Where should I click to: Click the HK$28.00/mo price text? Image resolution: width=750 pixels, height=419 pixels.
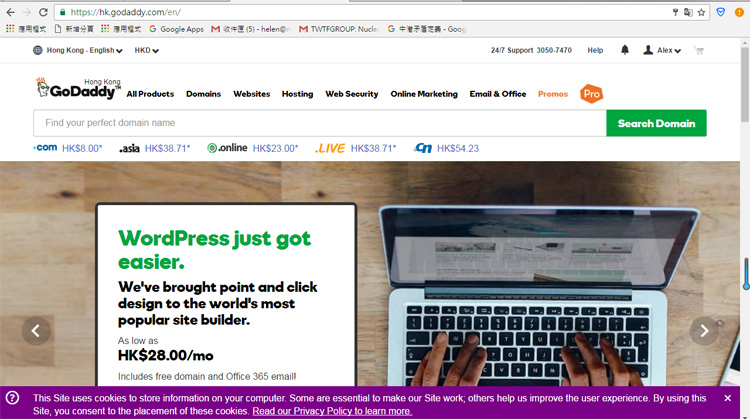(165, 355)
